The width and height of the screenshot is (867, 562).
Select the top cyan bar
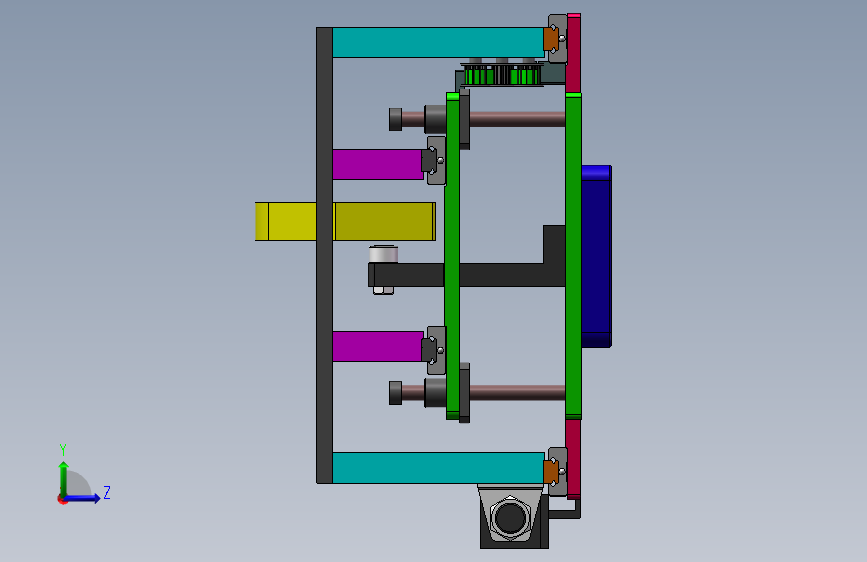(x=438, y=43)
